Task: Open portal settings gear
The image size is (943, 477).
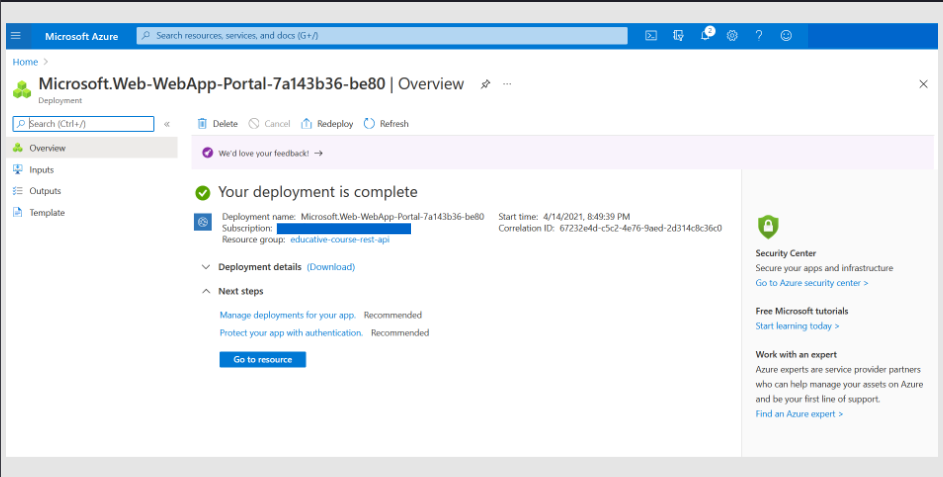Action: coord(732,36)
